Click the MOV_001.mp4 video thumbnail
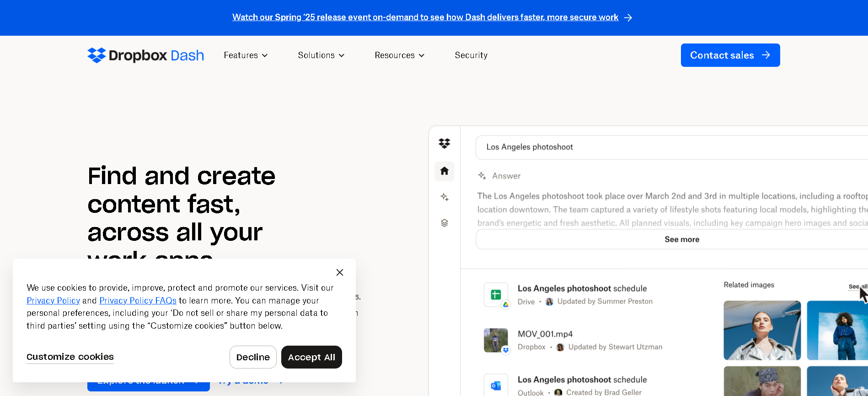The height and width of the screenshot is (396, 868). coord(496,340)
